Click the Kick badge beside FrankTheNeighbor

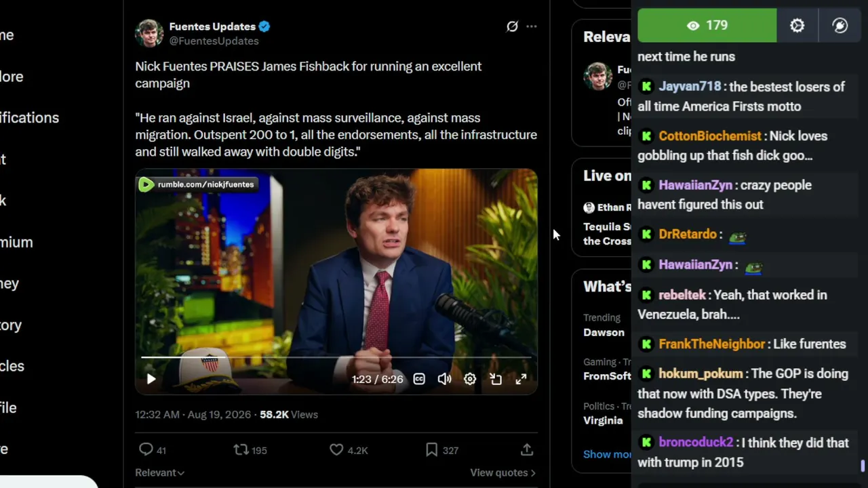646,344
